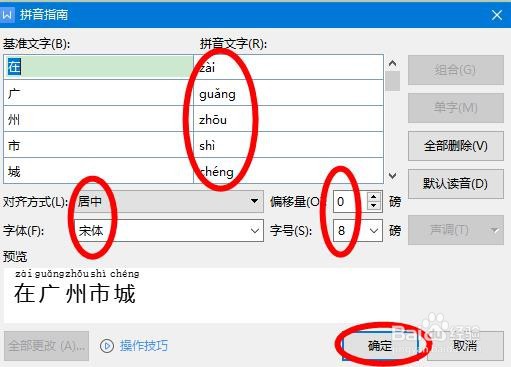Click the 全部更改(A) button
Viewport: 511px width, 367px height.
click(x=46, y=346)
